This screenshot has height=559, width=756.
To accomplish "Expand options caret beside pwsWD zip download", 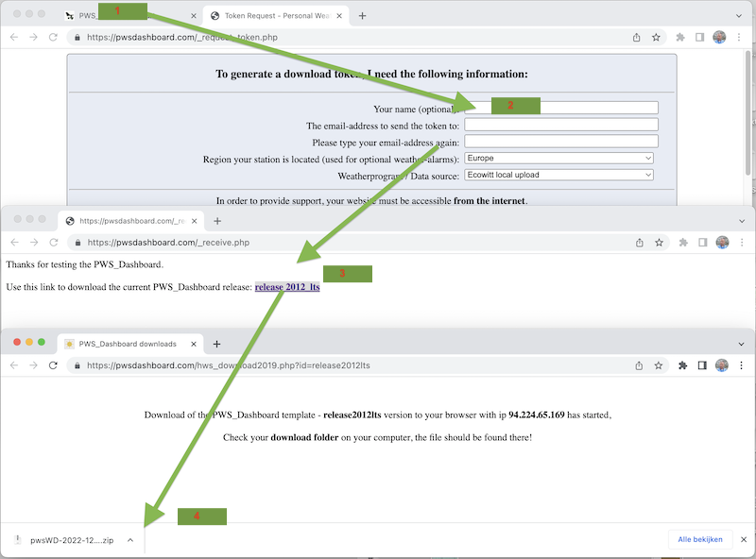I will (x=130, y=540).
